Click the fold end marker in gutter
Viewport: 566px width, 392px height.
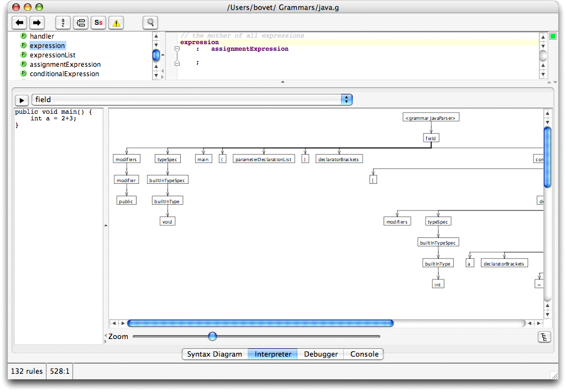(x=177, y=63)
